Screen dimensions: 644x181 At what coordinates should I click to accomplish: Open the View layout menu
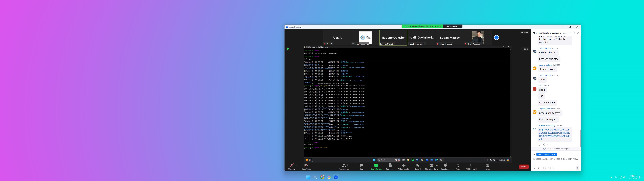click(525, 33)
